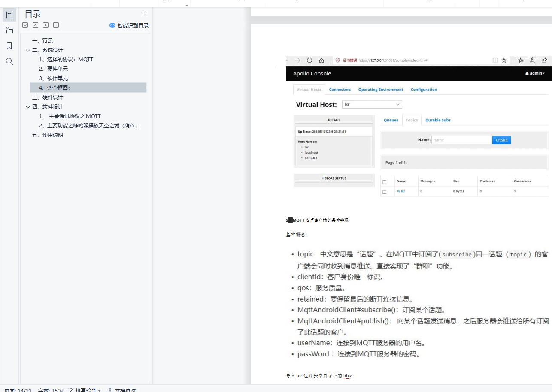Click the address bar URL in the embedded browser

click(393, 60)
